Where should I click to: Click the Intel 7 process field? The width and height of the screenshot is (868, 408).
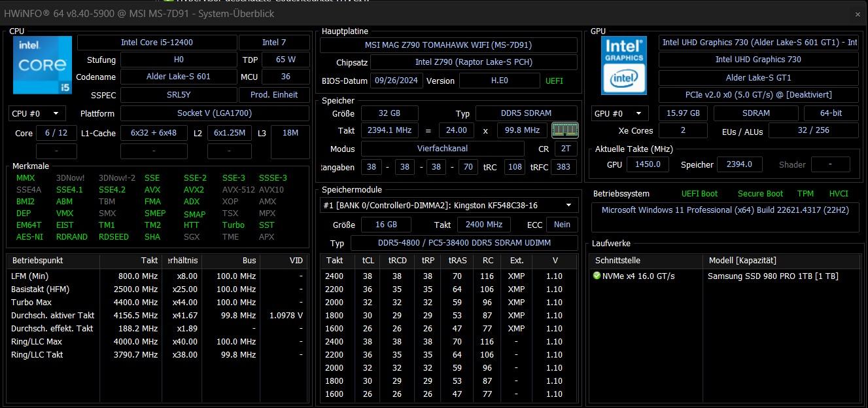pos(274,43)
